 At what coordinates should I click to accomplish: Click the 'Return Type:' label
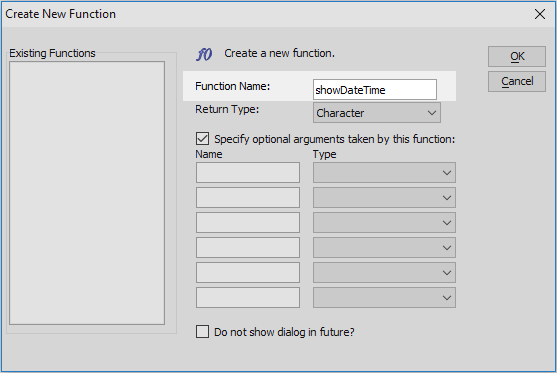[227, 109]
